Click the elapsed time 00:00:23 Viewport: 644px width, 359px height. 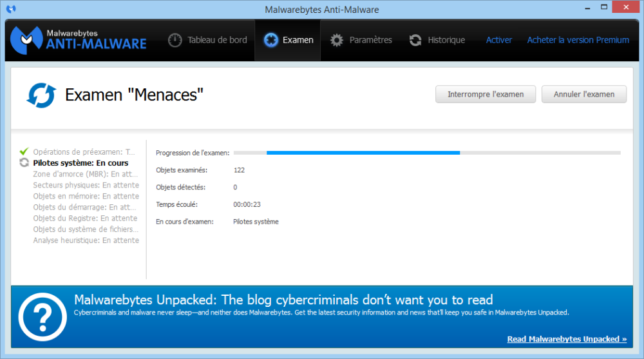point(247,204)
